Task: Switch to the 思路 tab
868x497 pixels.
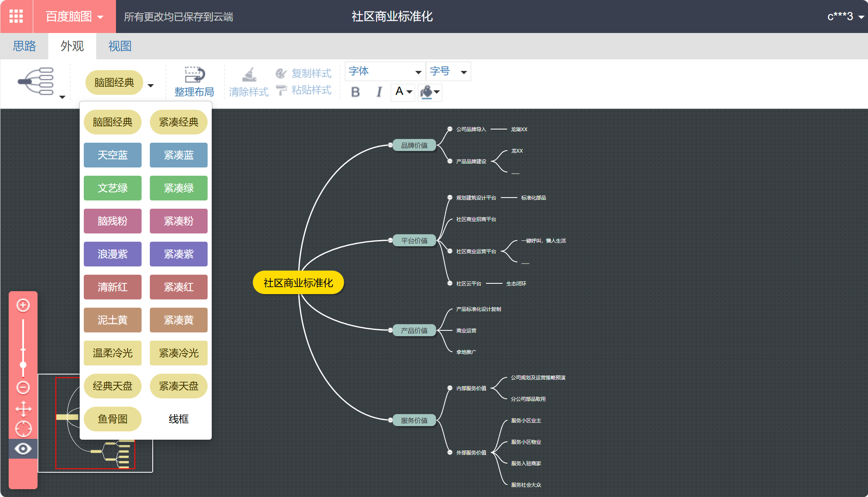Action: (24, 46)
